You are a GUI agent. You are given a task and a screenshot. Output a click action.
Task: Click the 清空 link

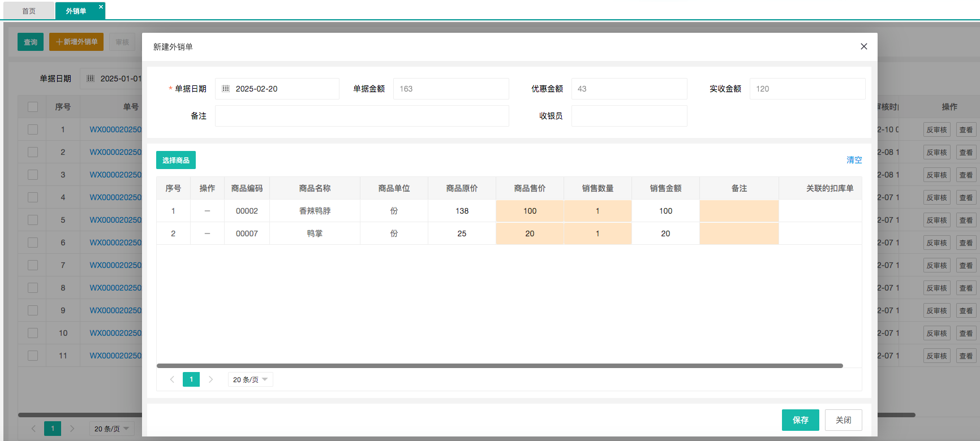854,160
